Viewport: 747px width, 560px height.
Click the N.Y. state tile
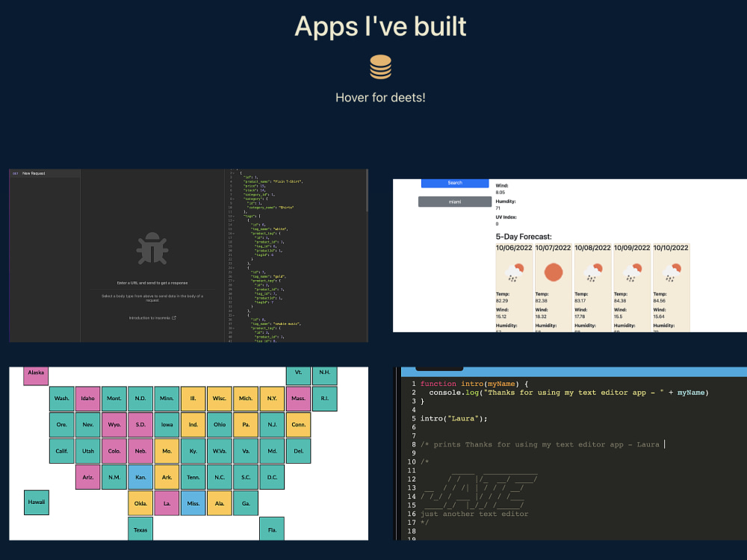coord(272,399)
